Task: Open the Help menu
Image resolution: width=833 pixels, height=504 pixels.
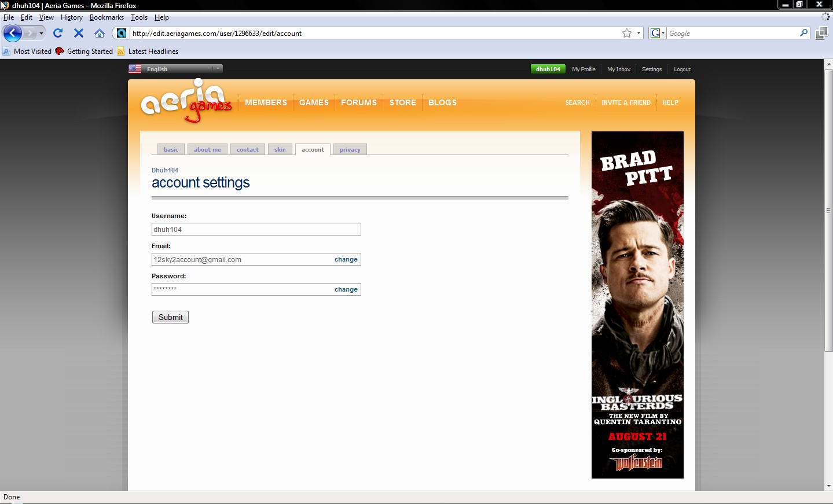Action: [x=162, y=17]
